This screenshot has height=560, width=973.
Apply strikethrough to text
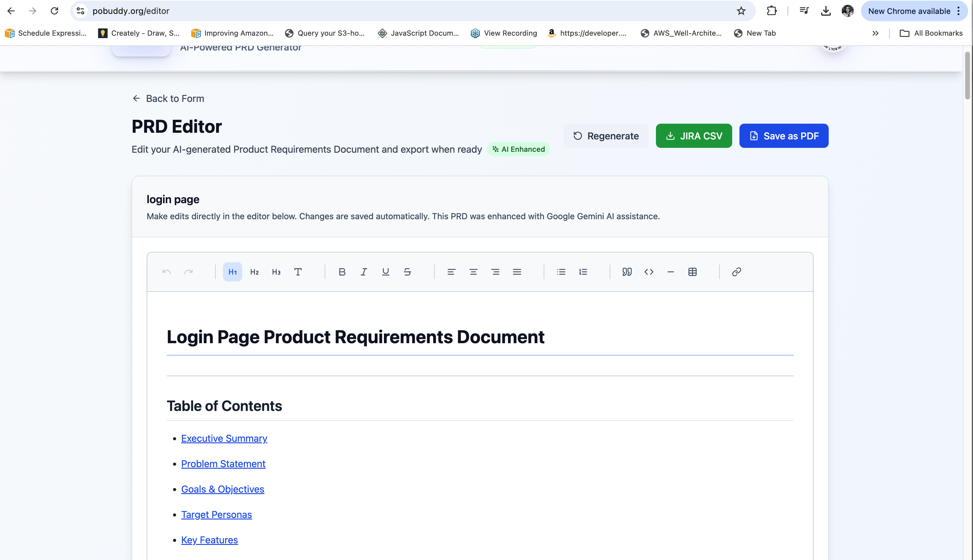click(408, 272)
